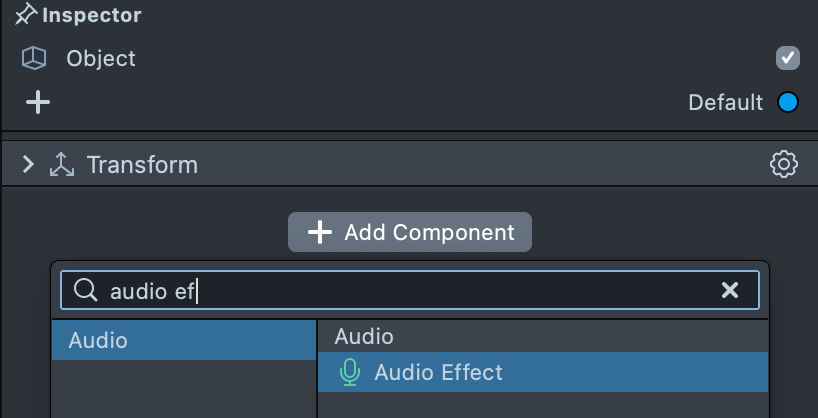Click the green microphone Audio Effect icon
Viewport: 818px width, 418px height.
349,373
